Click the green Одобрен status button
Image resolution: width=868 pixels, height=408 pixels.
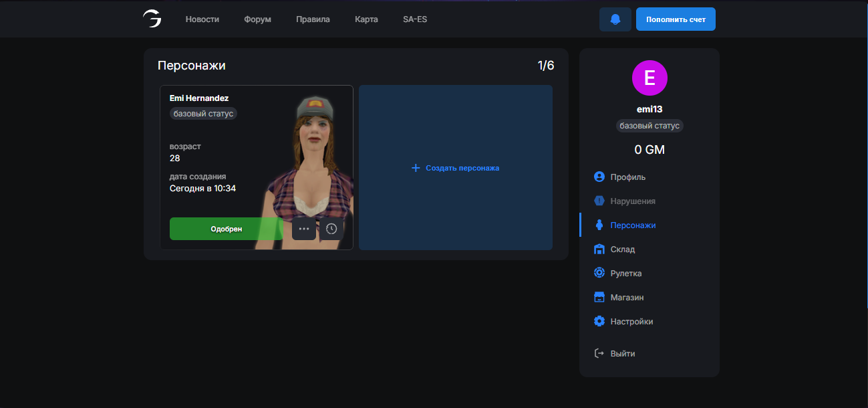point(226,229)
